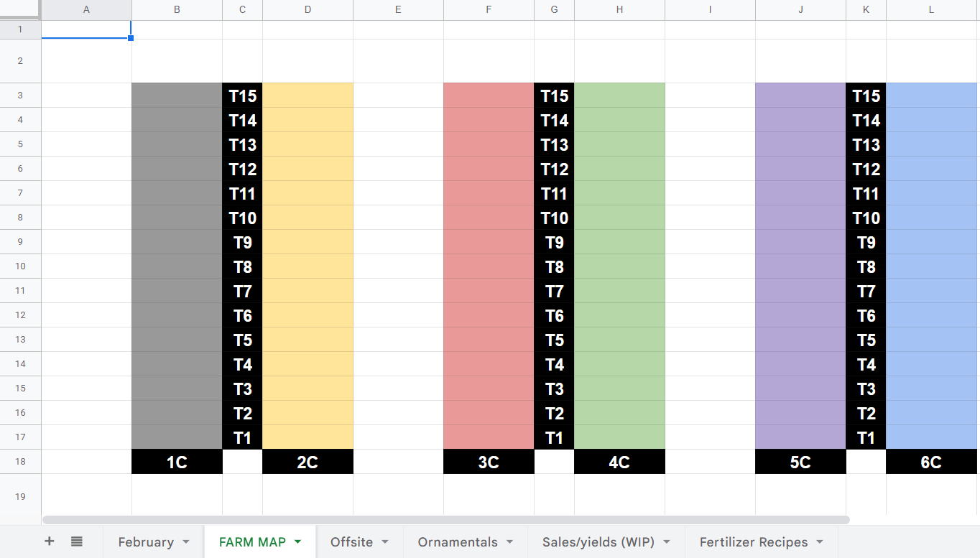The width and height of the screenshot is (980, 558).
Task: Open the Offsite tab dropdown arrow
Action: tap(385, 542)
